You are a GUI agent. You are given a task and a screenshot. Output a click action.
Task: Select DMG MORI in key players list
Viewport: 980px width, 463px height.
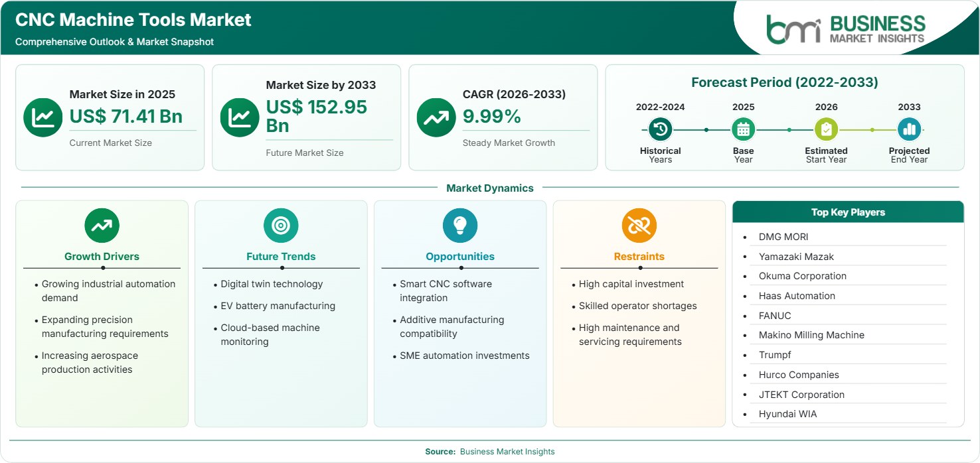(x=783, y=237)
